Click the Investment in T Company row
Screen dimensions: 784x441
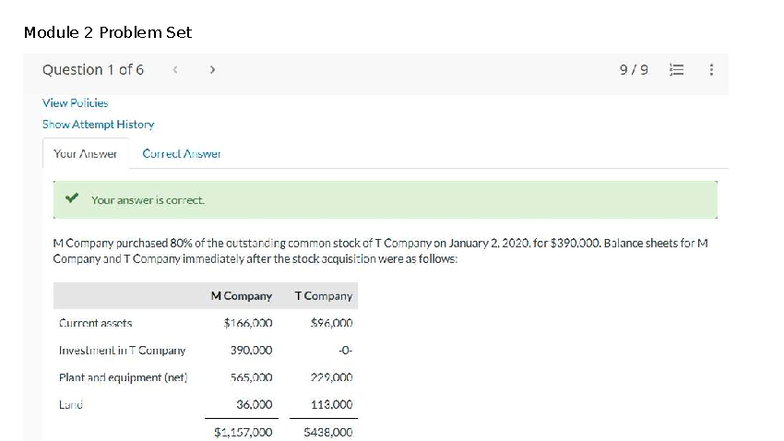point(122,351)
